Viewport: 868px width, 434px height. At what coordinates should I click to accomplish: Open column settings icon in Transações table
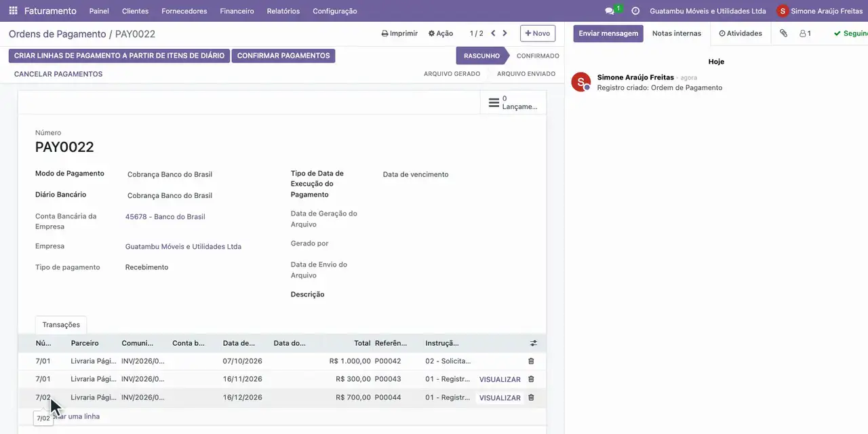(x=533, y=343)
